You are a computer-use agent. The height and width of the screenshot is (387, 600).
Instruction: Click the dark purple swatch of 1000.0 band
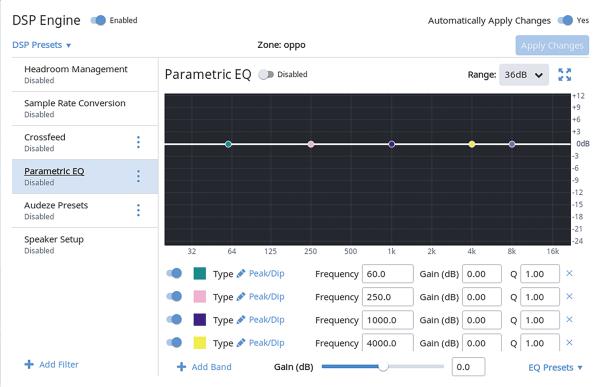pyautogui.click(x=200, y=319)
